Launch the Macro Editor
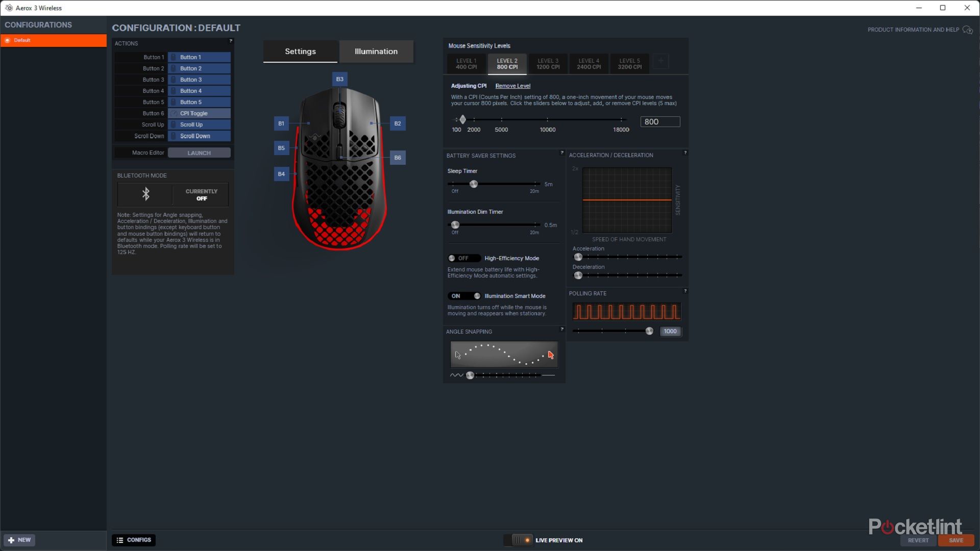The width and height of the screenshot is (980, 551). point(199,153)
